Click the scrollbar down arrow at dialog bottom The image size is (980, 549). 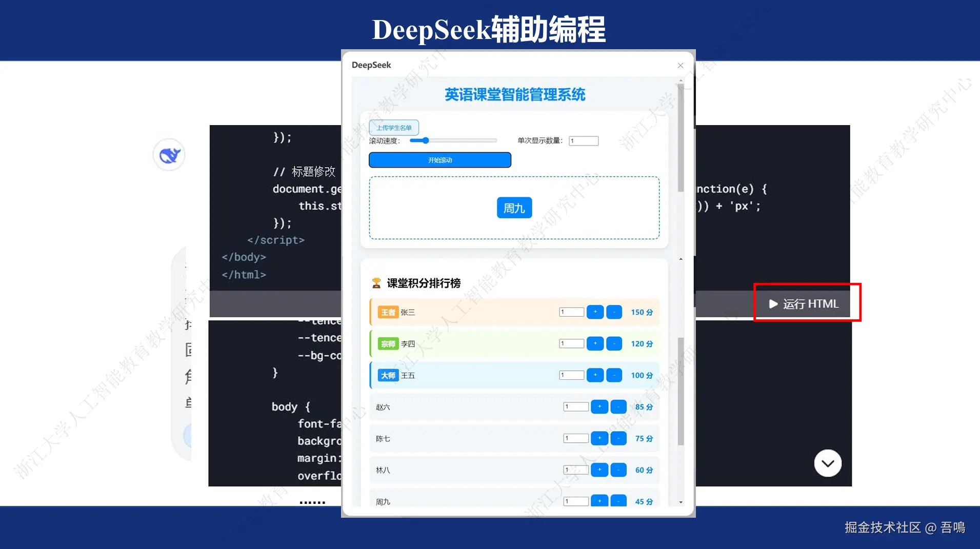(x=681, y=502)
